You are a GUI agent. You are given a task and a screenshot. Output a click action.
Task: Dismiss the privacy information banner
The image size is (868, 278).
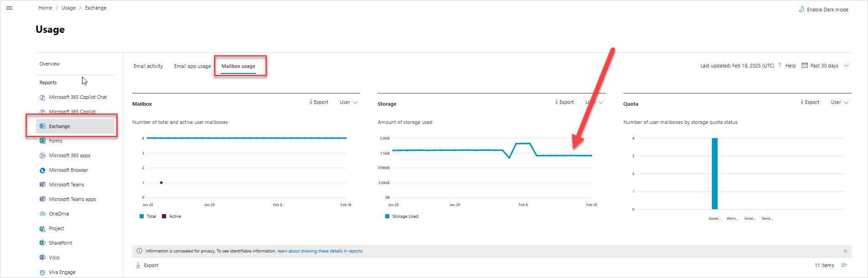845,251
